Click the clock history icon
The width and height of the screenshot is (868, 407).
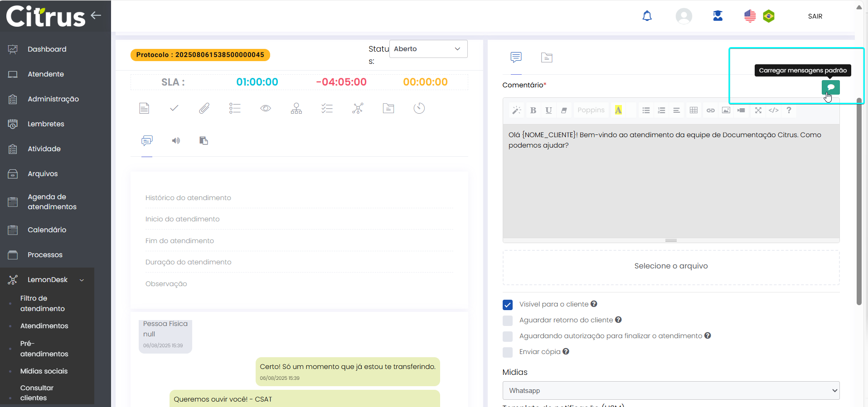tap(419, 108)
